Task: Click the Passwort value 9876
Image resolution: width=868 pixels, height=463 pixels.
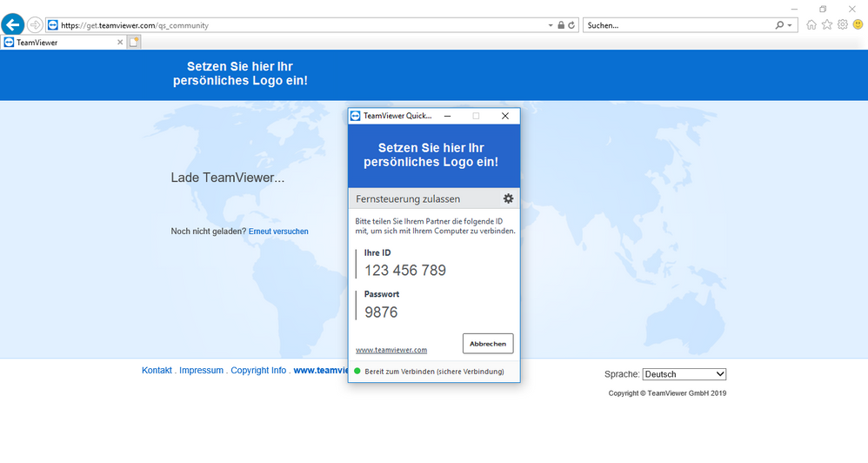Action: point(381,312)
